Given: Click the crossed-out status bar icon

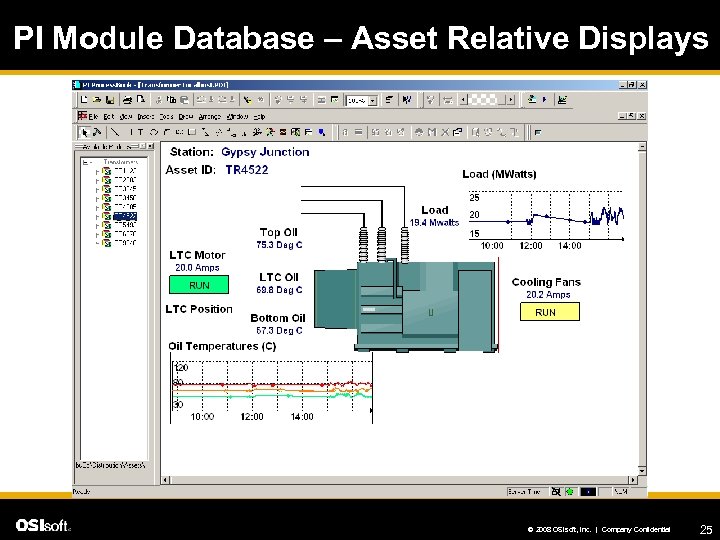Looking at the screenshot, I should (x=556, y=492).
